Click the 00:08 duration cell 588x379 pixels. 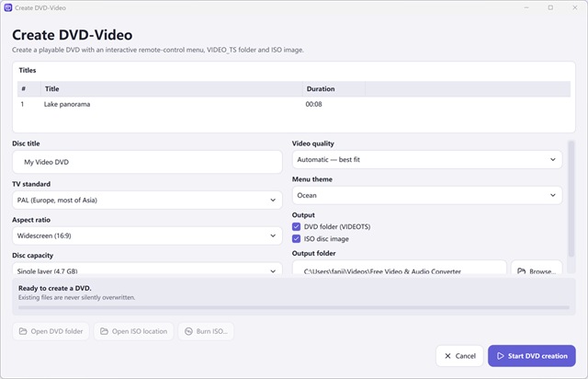pyautogui.click(x=313, y=104)
